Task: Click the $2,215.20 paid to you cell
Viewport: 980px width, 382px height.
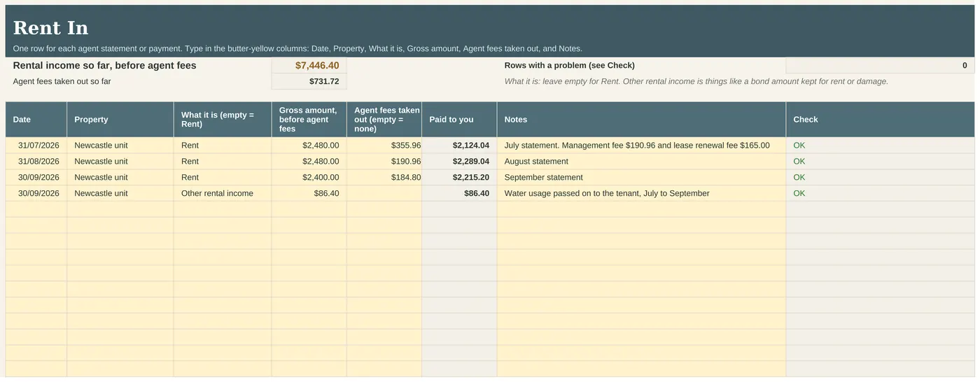Action: (459, 178)
